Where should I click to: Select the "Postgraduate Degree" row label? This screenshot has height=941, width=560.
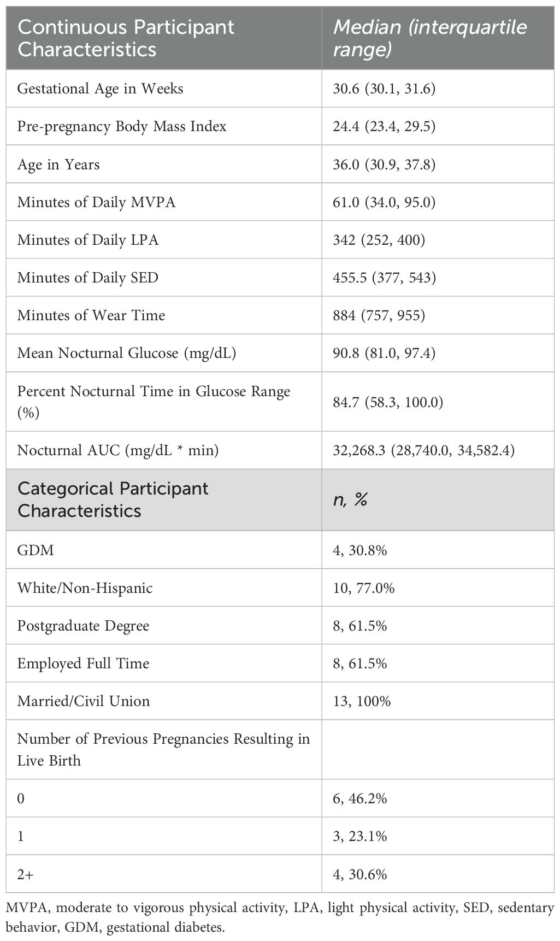(83, 626)
